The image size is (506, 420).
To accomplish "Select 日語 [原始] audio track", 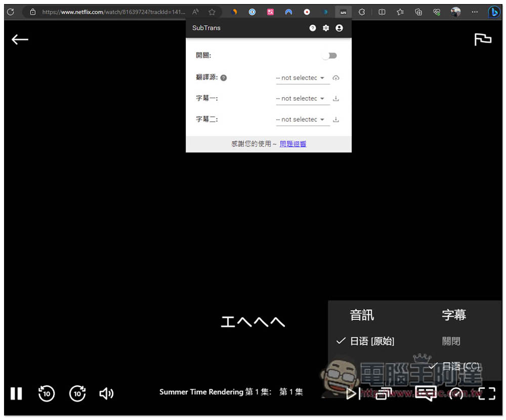I will click(372, 341).
